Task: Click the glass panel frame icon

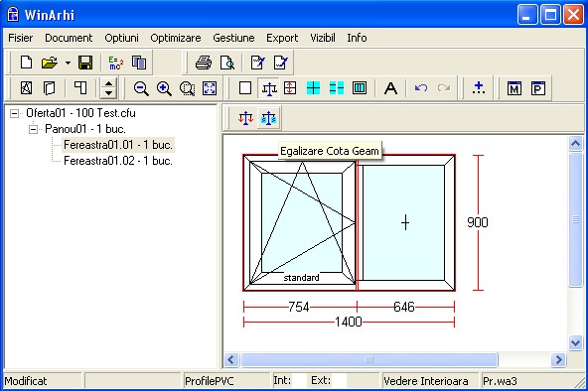Action: tap(360, 88)
